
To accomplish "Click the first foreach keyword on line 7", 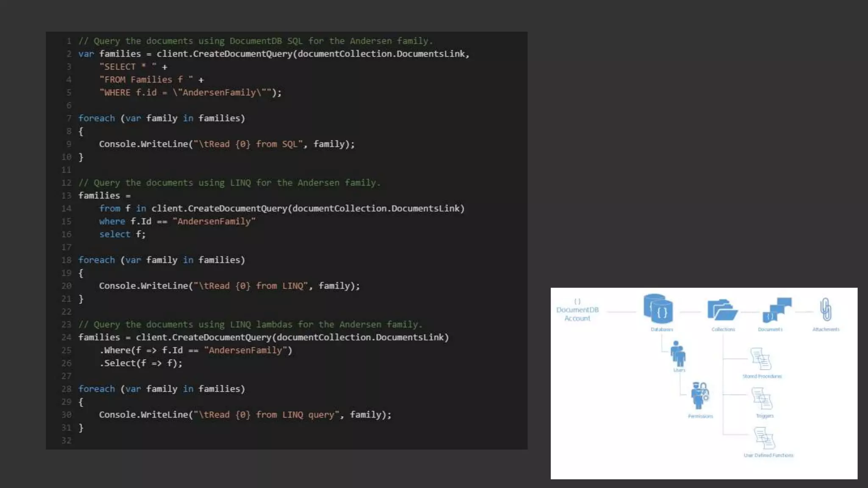I will coord(97,118).
